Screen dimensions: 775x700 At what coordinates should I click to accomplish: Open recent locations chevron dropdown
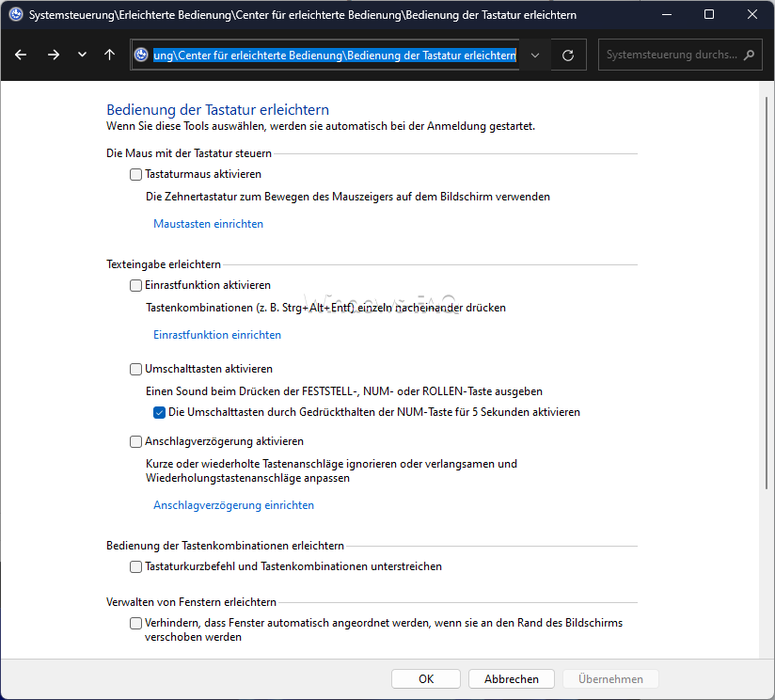[x=82, y=55]
